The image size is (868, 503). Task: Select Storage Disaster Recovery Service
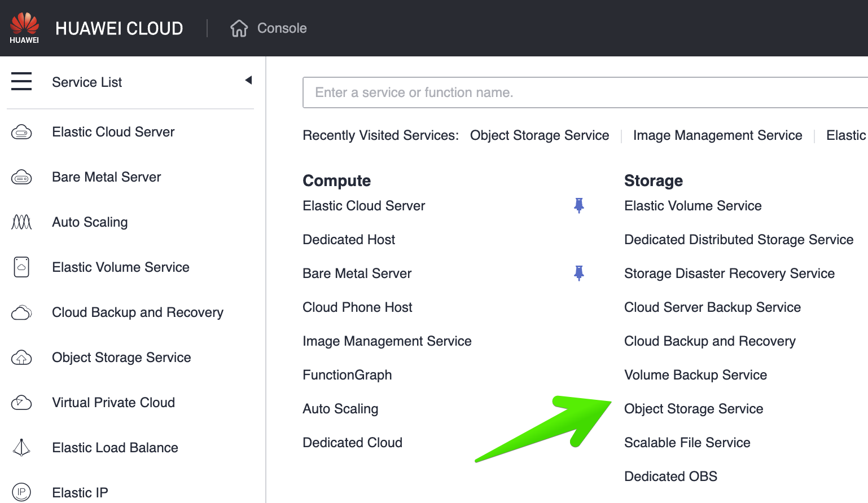(x=729, y=273)
